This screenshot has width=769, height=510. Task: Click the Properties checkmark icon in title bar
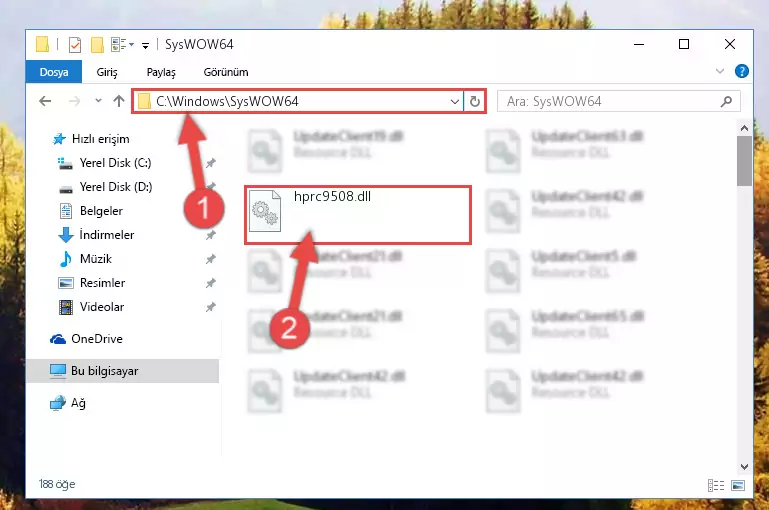pos(75,45)
